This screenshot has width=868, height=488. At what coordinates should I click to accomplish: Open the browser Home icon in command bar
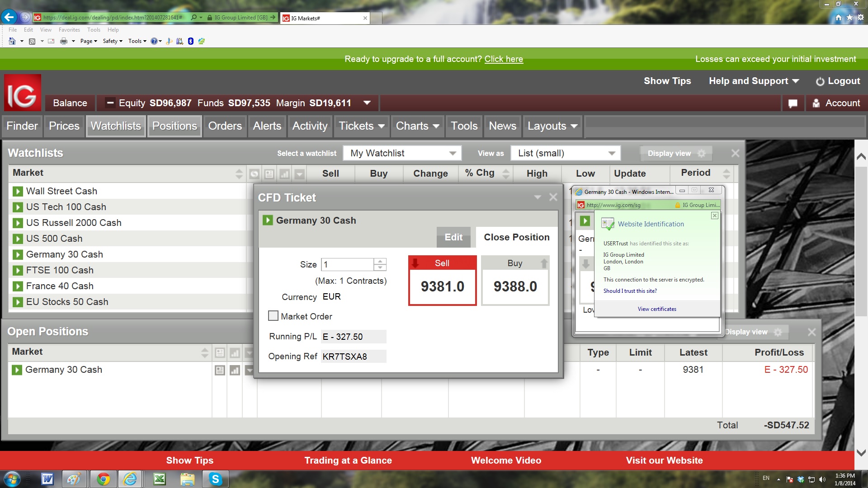(12, 41)
